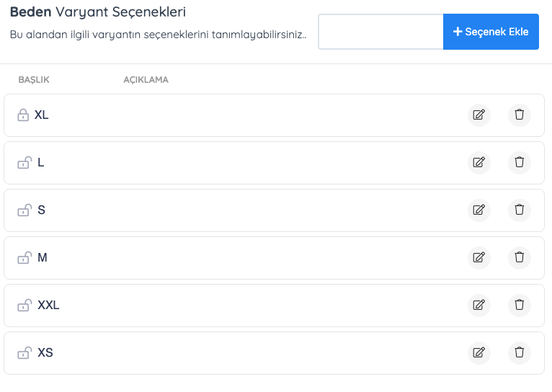The image size is (552, 392).
Task: Edit the M size option
Action: 478,258
